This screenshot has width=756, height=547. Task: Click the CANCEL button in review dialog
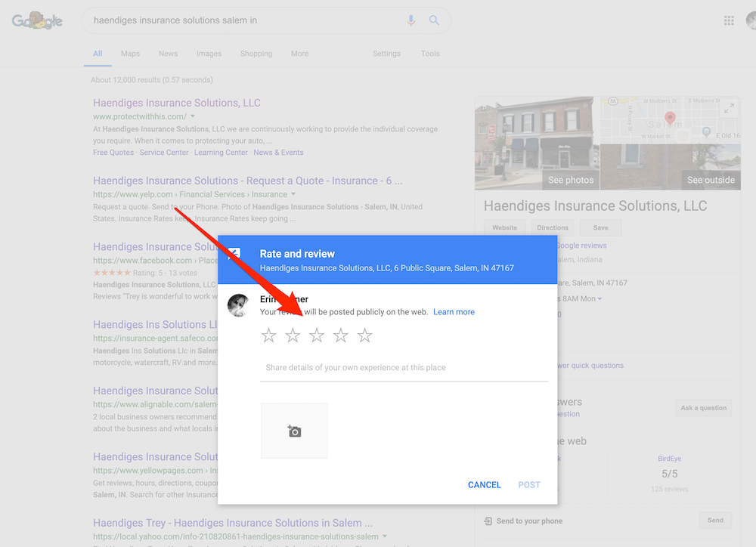pos(484,485)
